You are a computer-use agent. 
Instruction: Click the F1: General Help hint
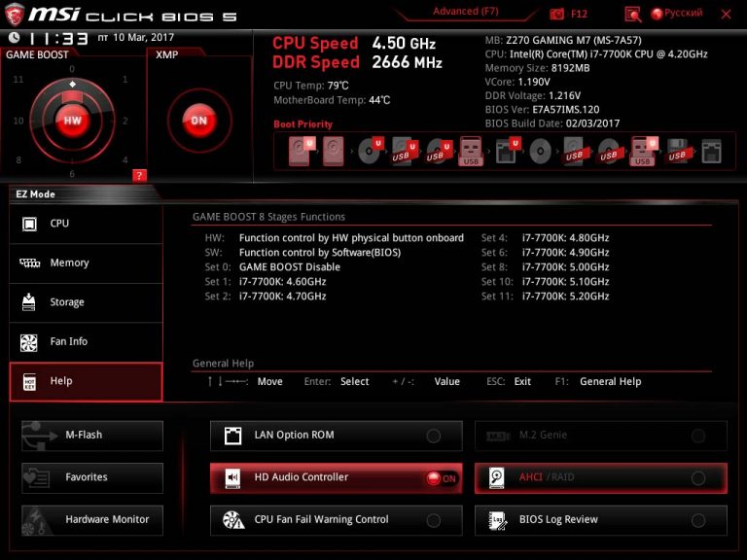598,382
